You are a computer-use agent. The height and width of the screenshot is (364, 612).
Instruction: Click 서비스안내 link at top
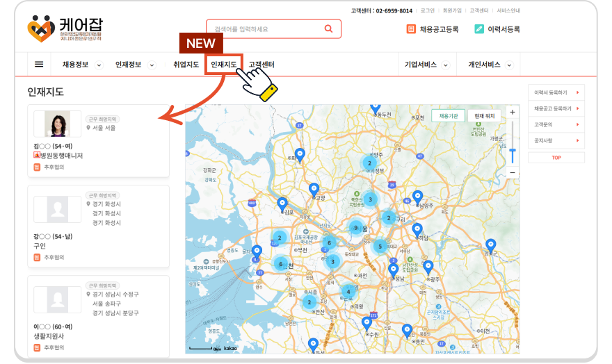click(x=508, y=11)
